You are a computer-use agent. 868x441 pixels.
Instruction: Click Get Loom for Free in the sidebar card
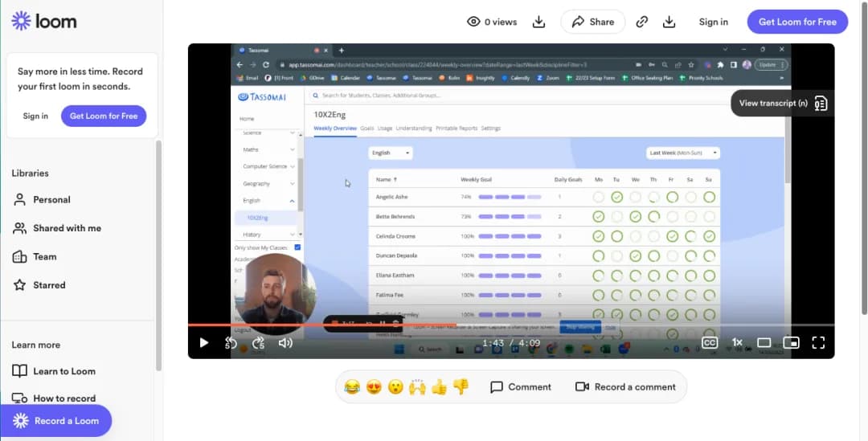[104, 116]
